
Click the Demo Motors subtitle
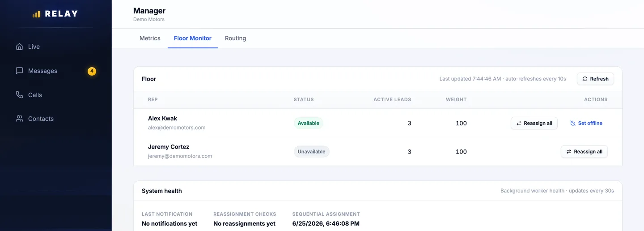149,20
